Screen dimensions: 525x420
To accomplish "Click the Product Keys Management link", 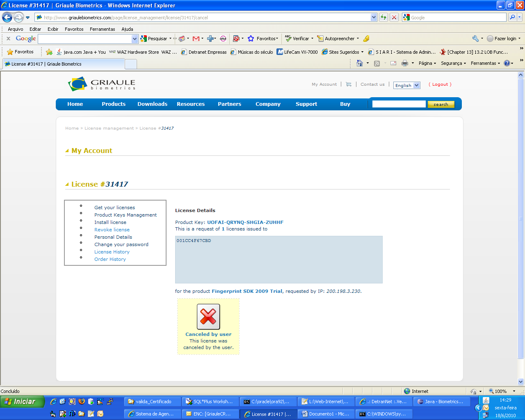I will tap(126, 215).
